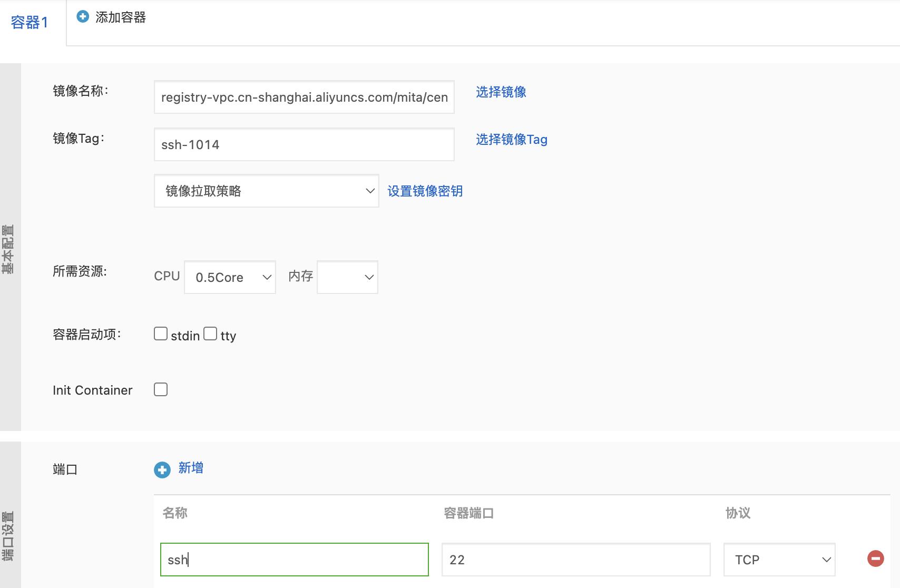Open the 镜像拉取策略 dropdown
The height and width of the screenshot is (588, 900).
pos(267,191)
